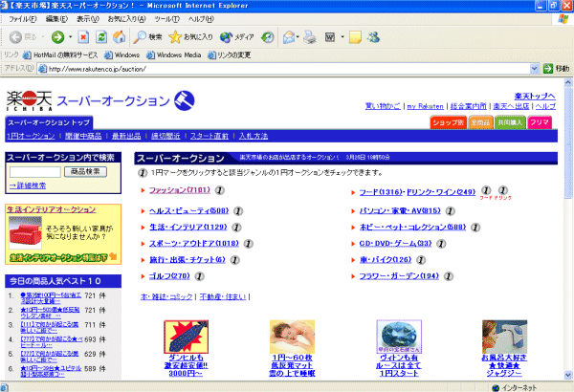The height and width of the screenshot is (392, 574).
Task: Stop page loading with the red X icon
Action: point(83,37)
